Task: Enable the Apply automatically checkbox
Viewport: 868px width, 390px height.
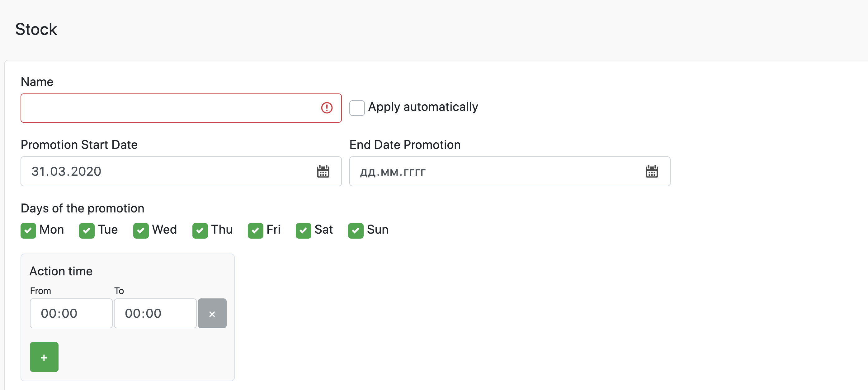Action: pyautogui.click(x=357, y=108)
